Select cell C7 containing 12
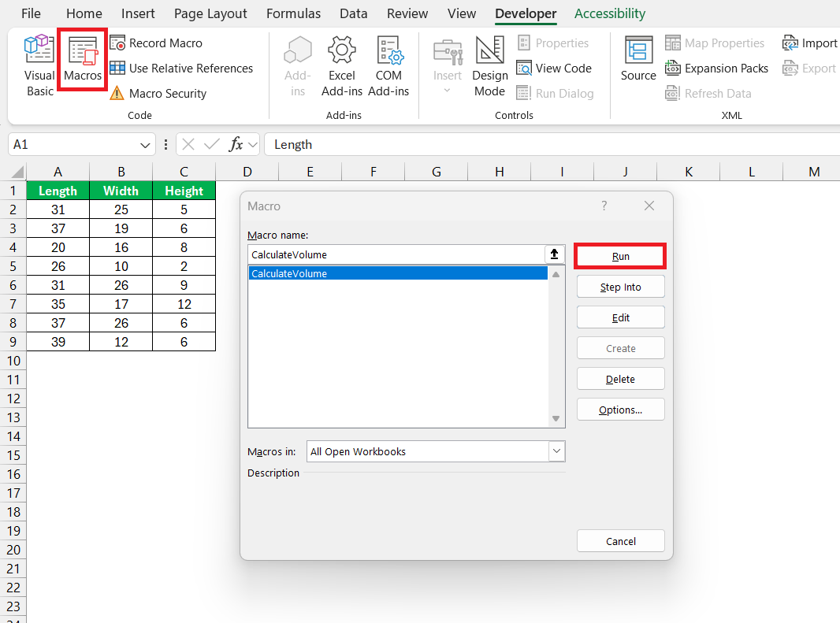Image resolution: width=840 pixels, height=623 pixels. (x=184, y=304)
